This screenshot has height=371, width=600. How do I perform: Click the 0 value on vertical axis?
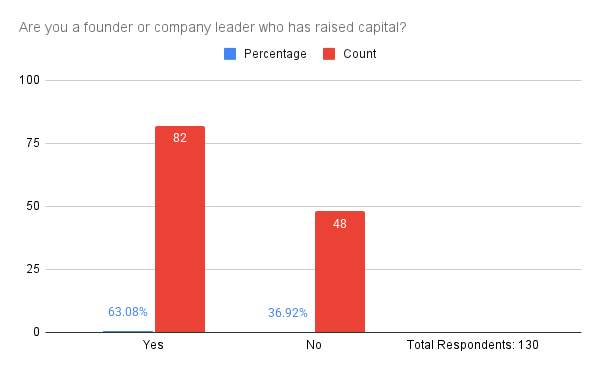tap(36, 332)
